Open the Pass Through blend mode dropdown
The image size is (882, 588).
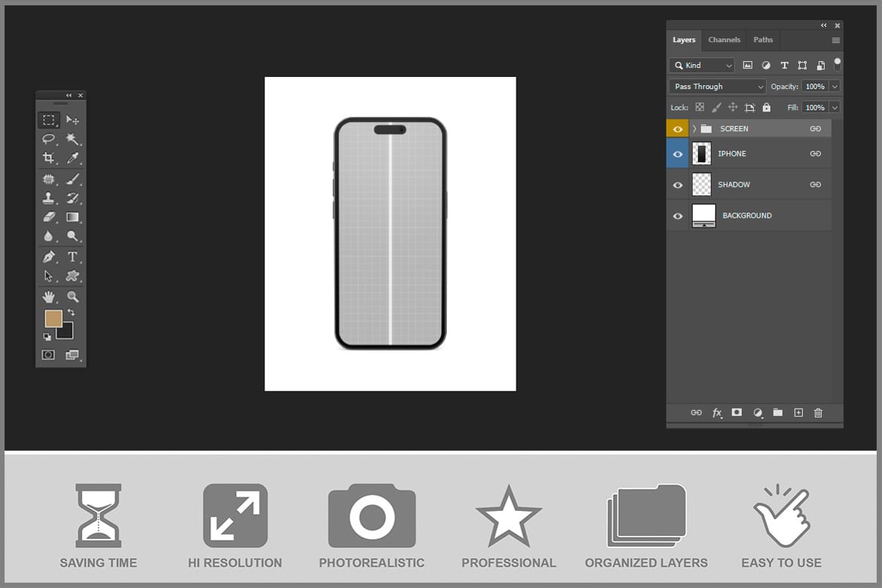coord(717,86)
